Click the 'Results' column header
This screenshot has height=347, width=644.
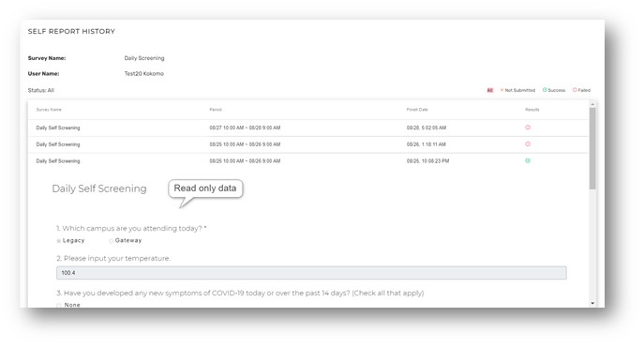[x=532, y=110]
